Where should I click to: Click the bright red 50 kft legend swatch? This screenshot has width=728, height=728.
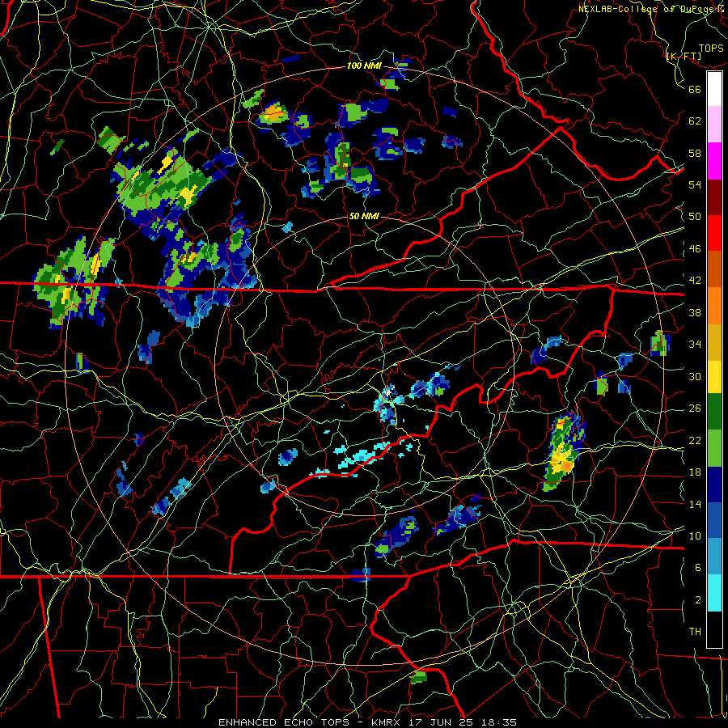coord(714,233)
